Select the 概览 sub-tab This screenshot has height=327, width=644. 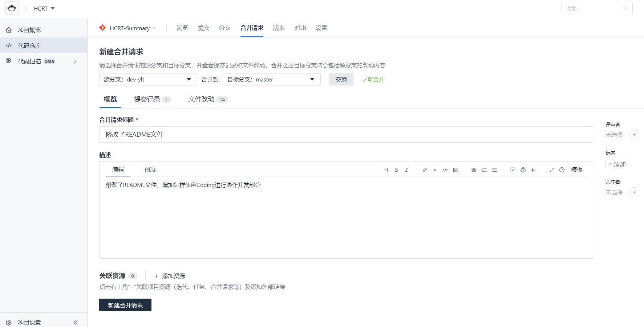(x=110, y=99)
